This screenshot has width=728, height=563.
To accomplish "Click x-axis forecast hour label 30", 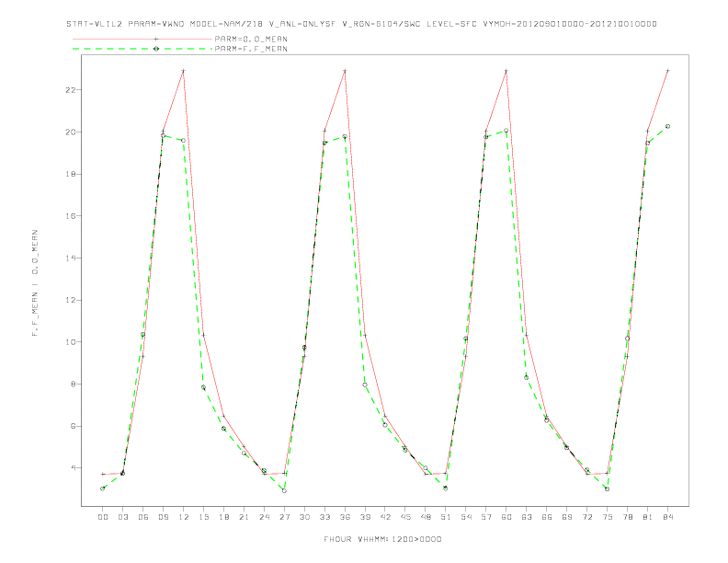I will point(304,517).
